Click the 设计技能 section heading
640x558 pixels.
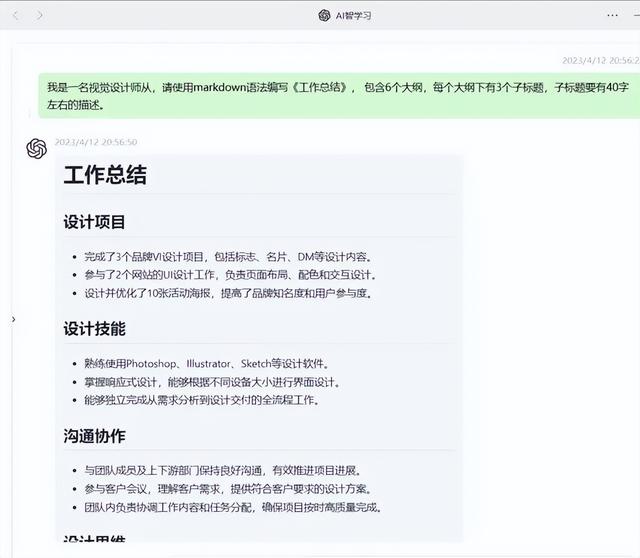[x=94, y=329]
